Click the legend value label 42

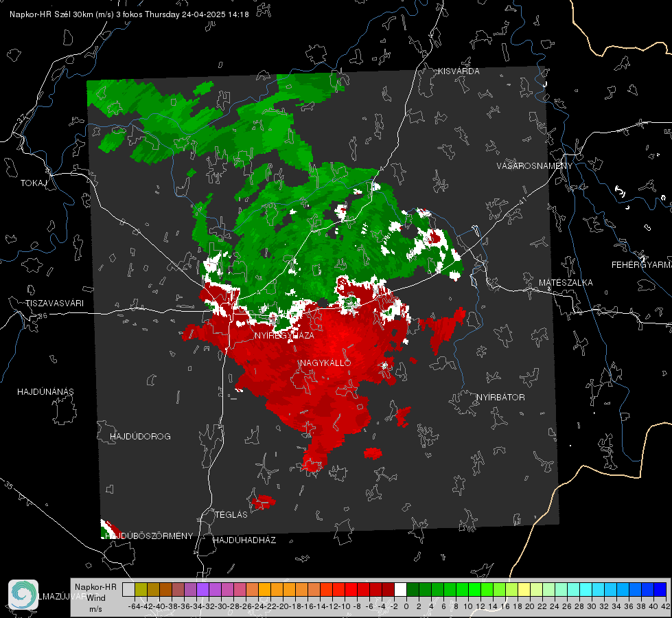[x=666, y=606]
